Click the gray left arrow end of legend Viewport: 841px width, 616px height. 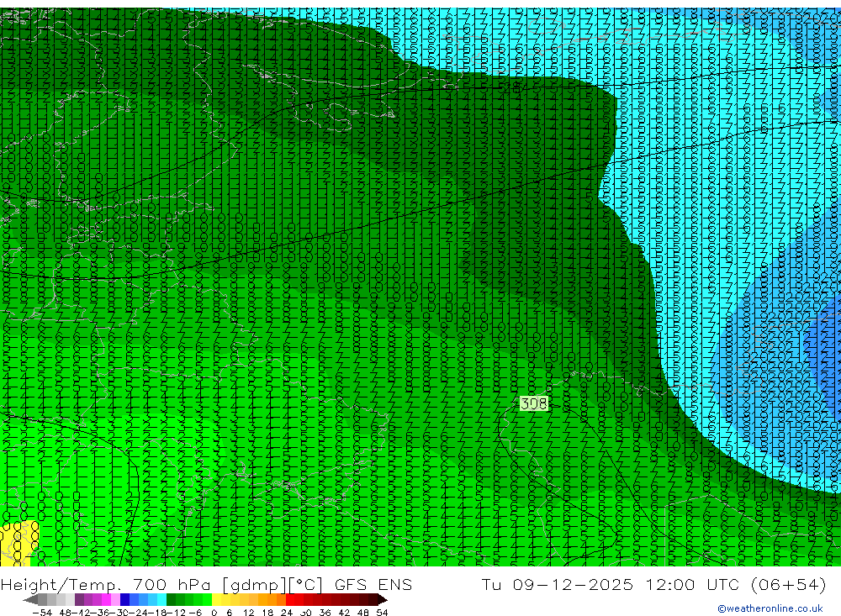pyautogui.click(x=30, y=599)
